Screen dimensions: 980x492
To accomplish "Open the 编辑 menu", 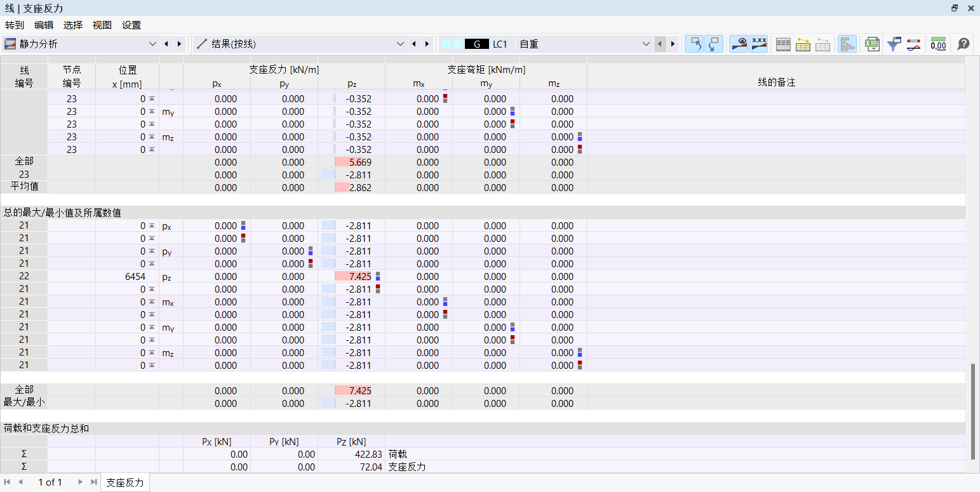I will click(44, 25).
